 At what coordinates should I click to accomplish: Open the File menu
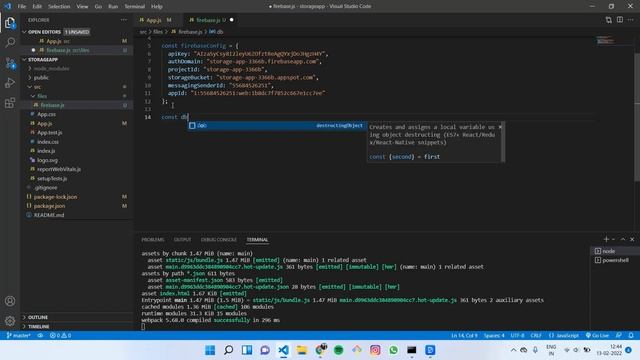tap(22, 7)
